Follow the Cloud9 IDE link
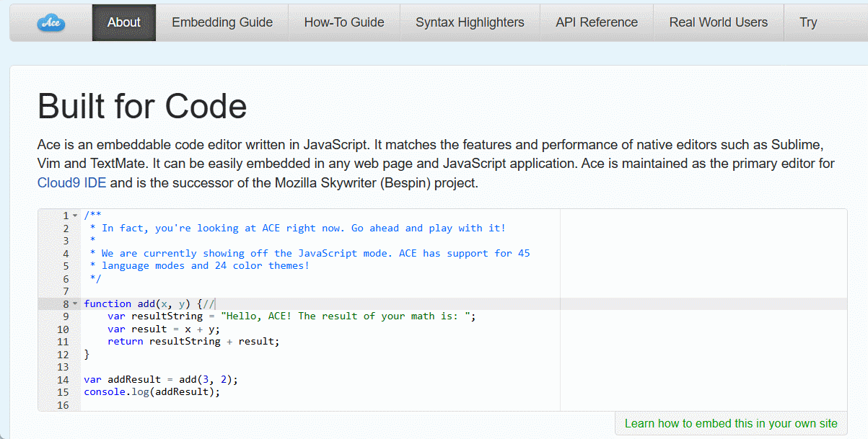Viewport: 868px width, 439px height. [x=71, y=182]
